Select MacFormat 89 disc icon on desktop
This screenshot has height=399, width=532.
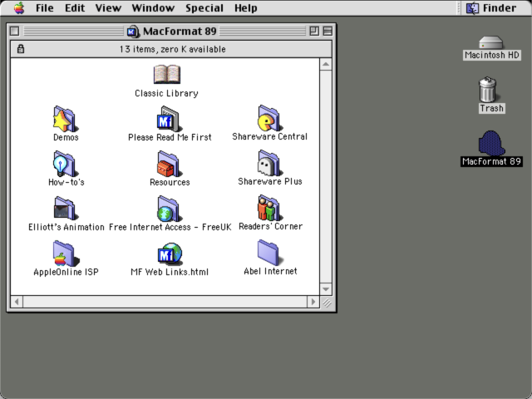click(x=491, y=143)
